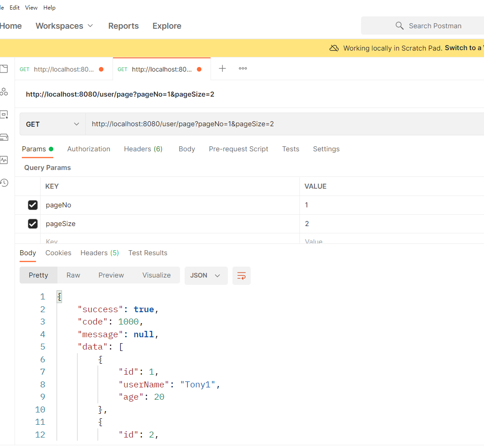Switch to the Authorization tab

coord(88,149)
